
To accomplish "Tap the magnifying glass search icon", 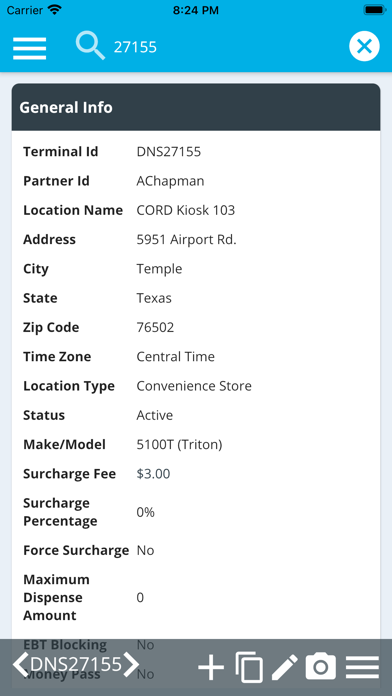I will click(90, 46).
